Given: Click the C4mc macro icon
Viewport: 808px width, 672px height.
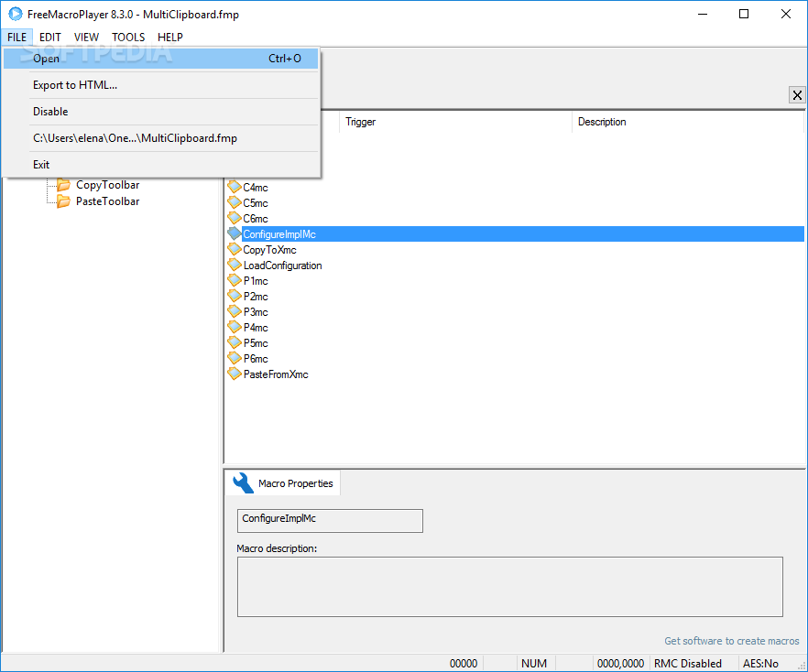Looking at the screenshot, I should 235,187.
